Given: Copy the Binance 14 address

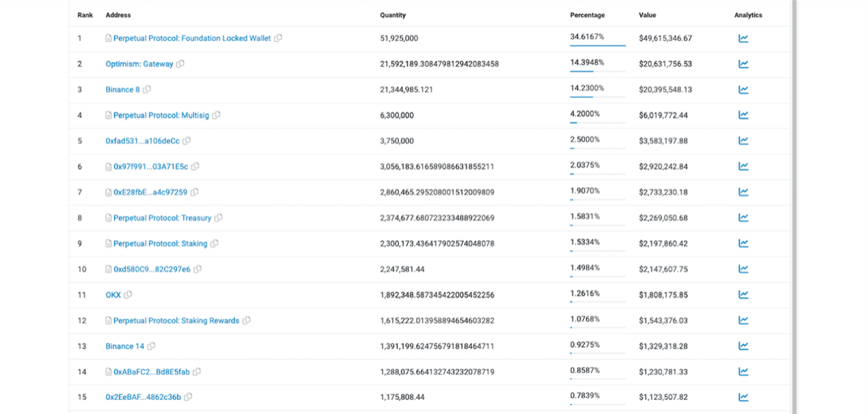Looking at the screenshot, I should coord(151,346).
